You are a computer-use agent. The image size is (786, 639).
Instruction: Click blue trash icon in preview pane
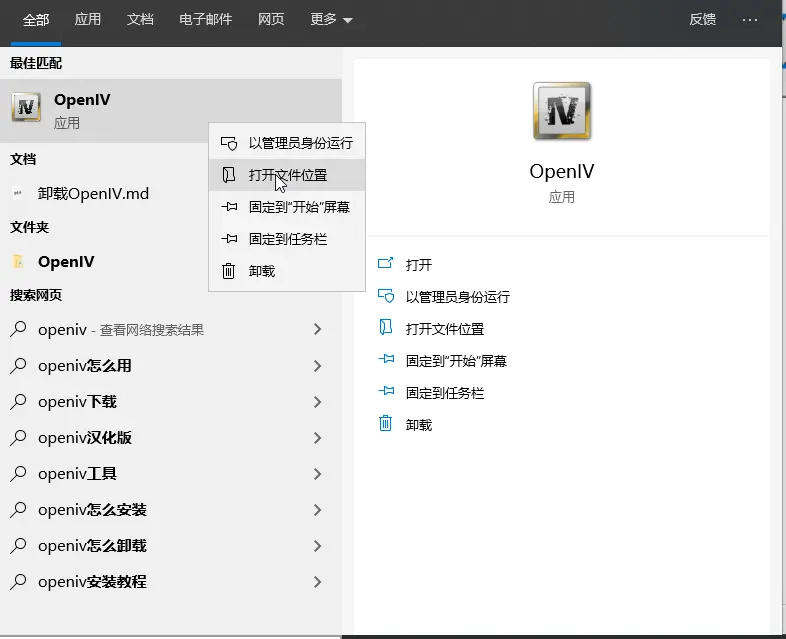[385, 423]
